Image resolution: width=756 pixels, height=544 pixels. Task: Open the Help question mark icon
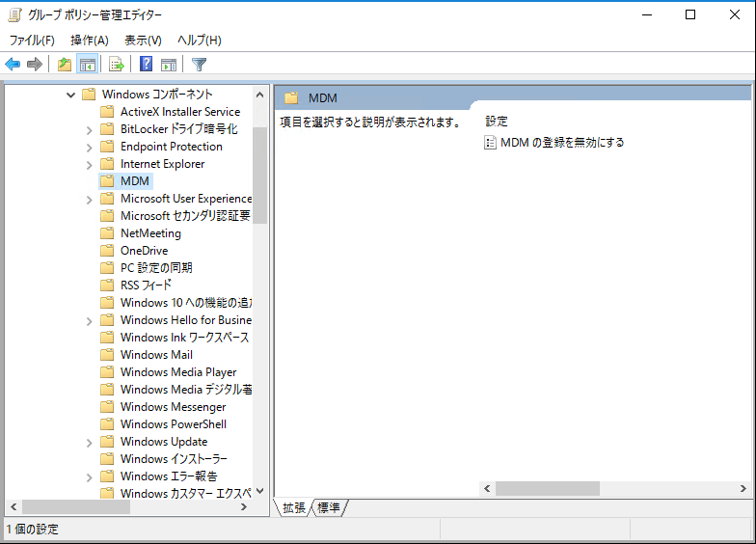tap(147, 64)
